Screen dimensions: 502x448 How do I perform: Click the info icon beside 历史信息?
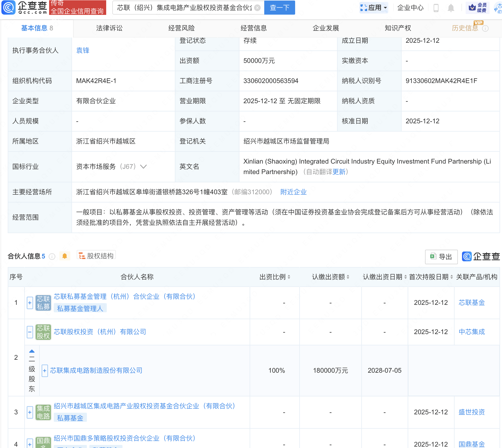point(485,28)
